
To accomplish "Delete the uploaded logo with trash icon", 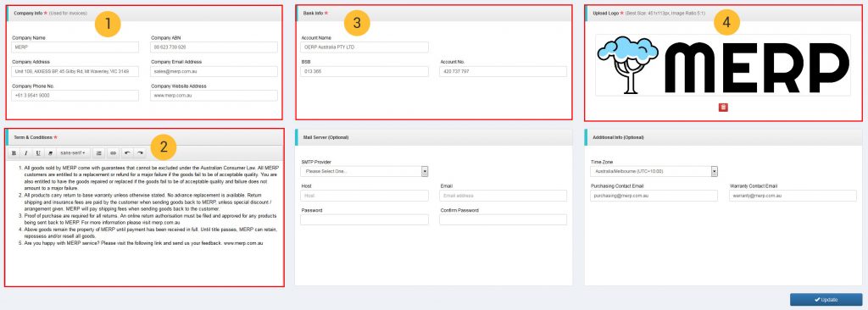I will [723, 107].
